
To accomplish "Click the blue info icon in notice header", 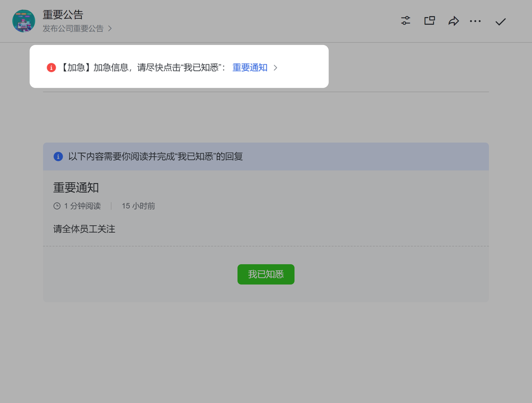I will 58,156.
